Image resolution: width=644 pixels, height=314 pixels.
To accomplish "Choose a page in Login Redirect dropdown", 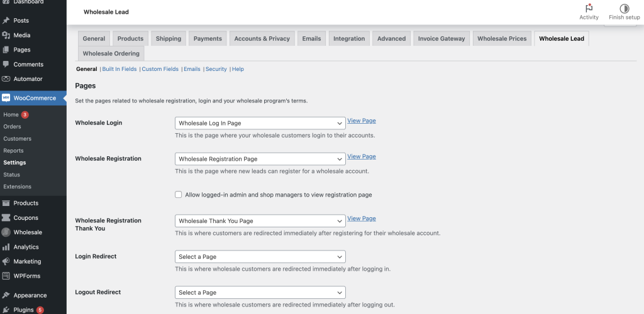I will click(260, 257).
